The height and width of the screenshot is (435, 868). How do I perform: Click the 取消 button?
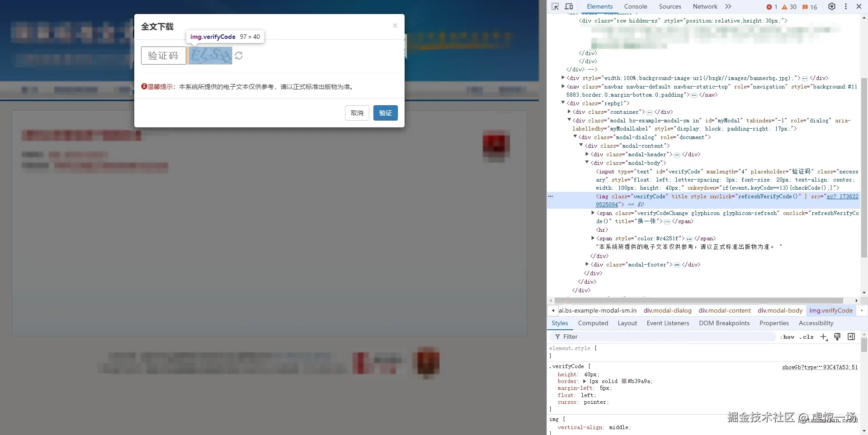point(357,112)
